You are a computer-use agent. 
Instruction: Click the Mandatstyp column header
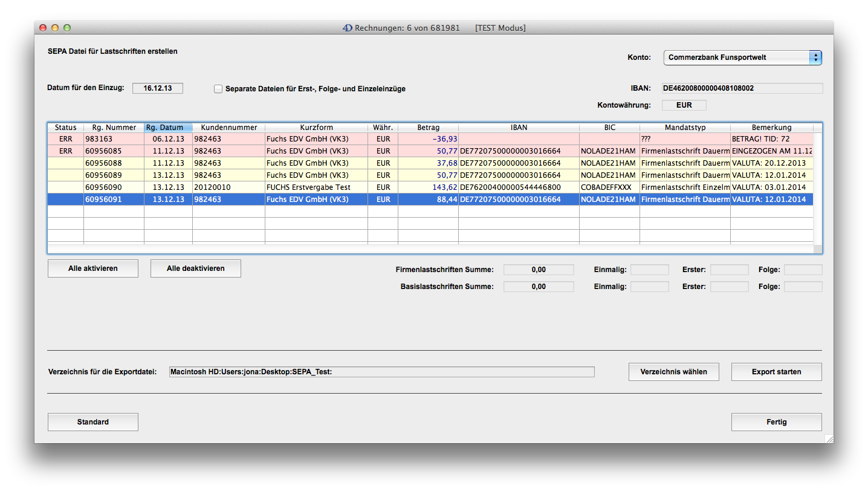pyautogui.click(x=685, y=128)
